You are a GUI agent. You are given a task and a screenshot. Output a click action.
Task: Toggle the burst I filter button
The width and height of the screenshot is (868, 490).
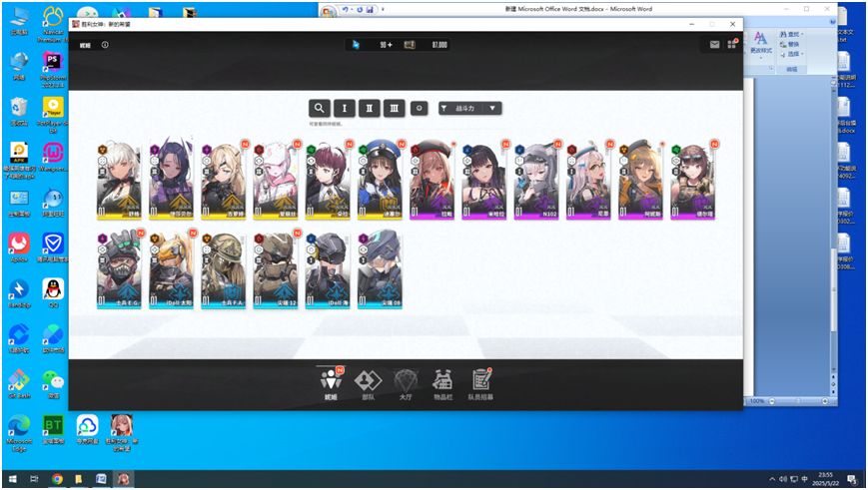[x=345, y=108]
